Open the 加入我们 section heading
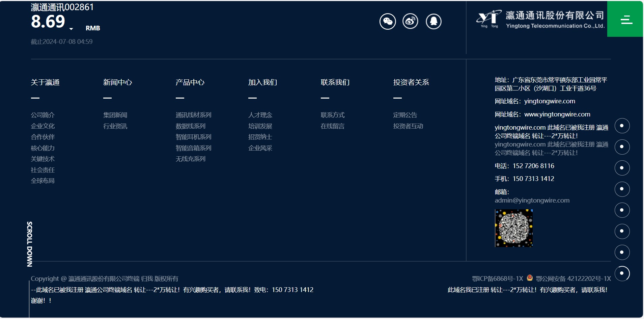This screenshot has height=319, width=644. point(262,82)
